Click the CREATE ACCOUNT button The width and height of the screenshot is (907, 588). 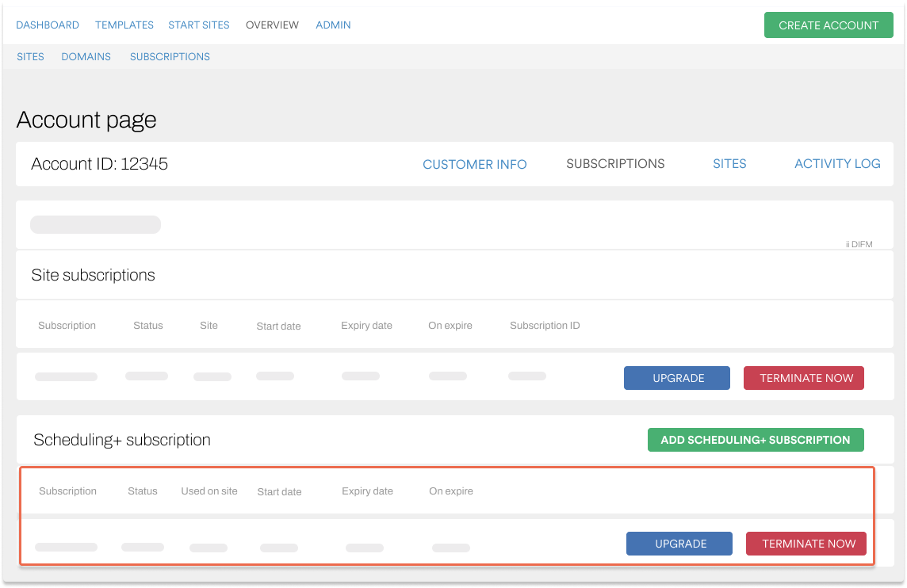pos(829,25)
